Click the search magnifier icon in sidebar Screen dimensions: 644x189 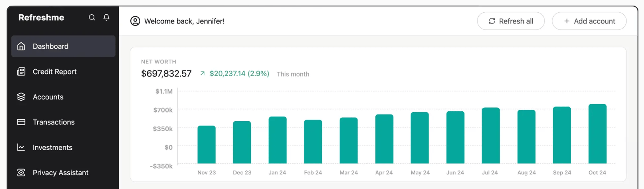tap(92, 17)
